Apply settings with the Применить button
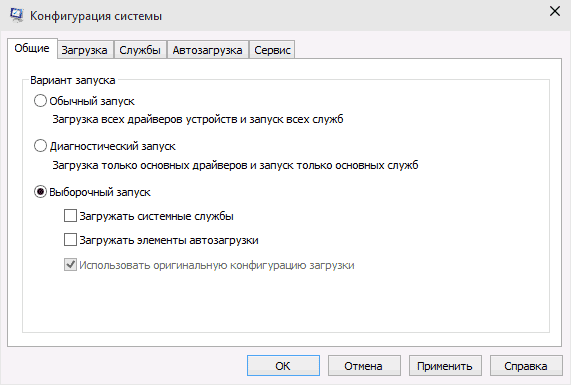This screenshot has width=571, height=385. [x=445, y=366]
